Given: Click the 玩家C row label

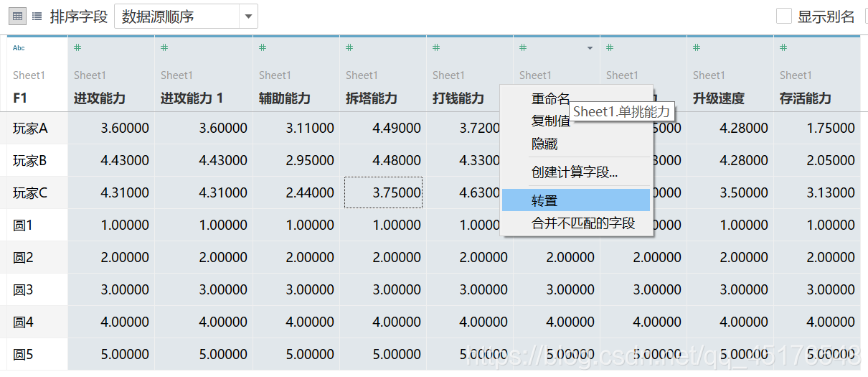Looking at the screenshot, I should coord(30,192).
